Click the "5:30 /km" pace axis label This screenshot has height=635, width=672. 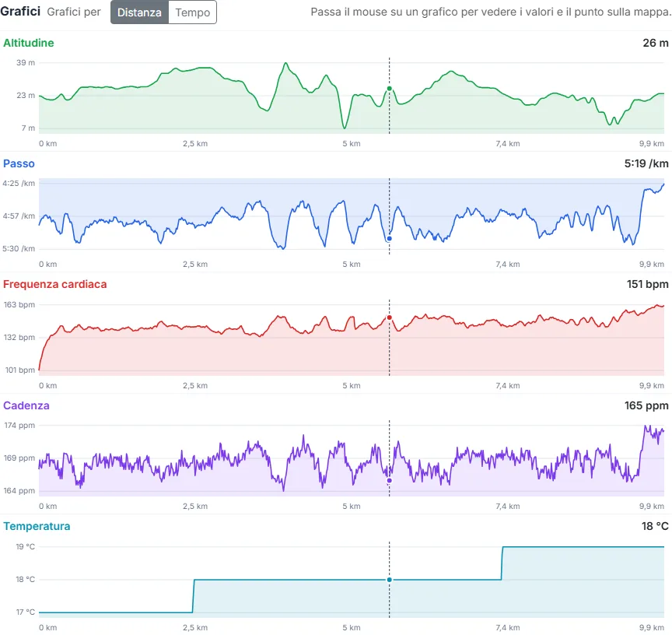point(19,249)
